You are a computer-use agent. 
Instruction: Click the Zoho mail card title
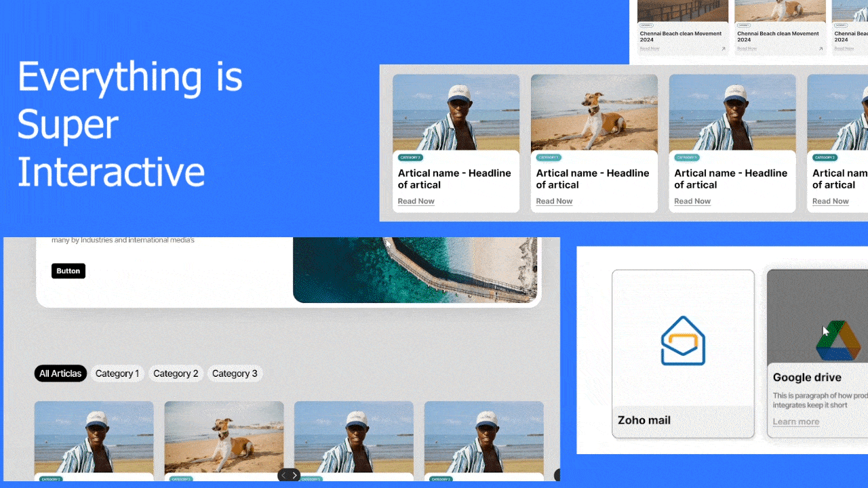click(x=644, y=420)
